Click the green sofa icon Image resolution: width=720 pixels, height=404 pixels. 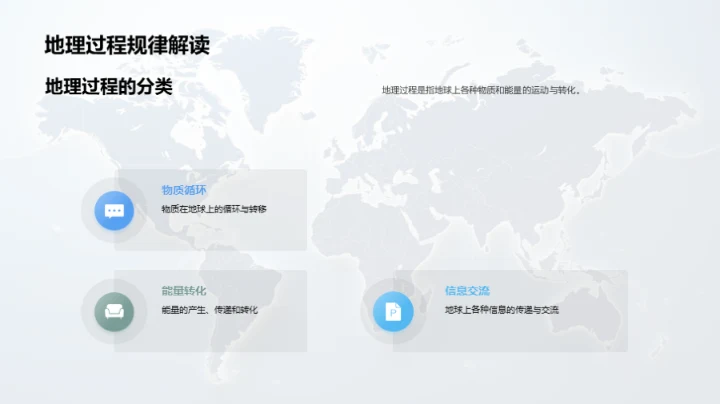tap(114, 312)
